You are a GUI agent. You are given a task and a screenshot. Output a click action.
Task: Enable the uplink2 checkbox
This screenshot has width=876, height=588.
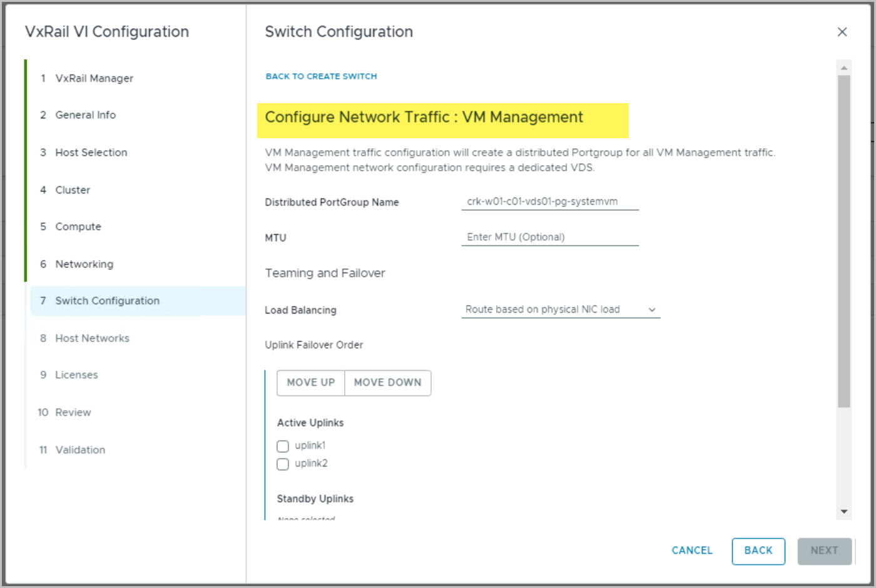pyautogui.click(x=283, y=464)
